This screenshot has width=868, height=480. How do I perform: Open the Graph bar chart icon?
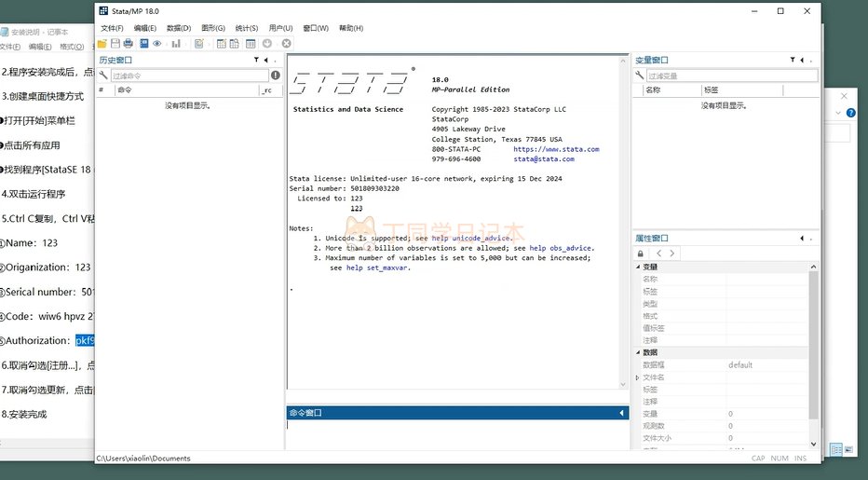pyautogui.click(x=176, y=44)
